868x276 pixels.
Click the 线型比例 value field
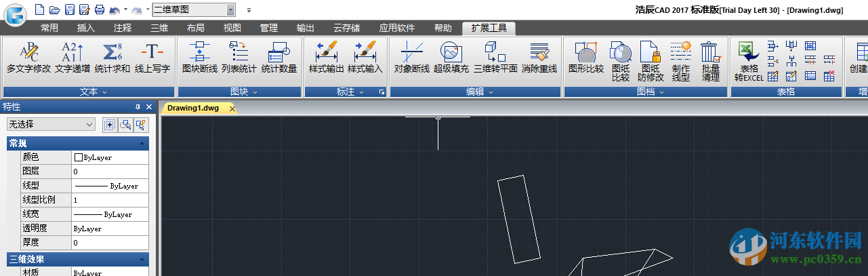point(110,200)
